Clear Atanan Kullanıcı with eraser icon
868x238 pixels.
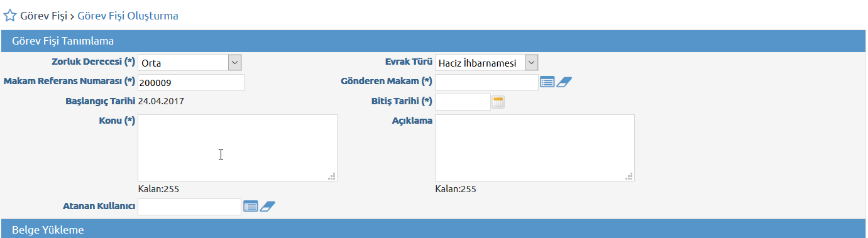pyautogui.click(x=267, y=206)
